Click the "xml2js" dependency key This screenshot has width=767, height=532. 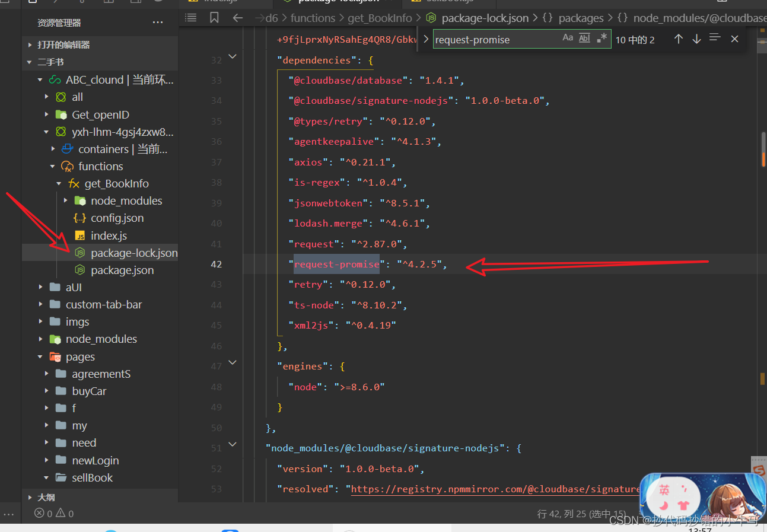pos(311,325)
